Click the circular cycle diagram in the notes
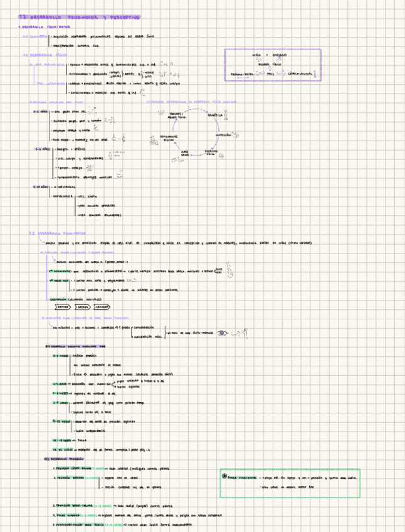This screenshot has width=405, height=532. (x=195, y=132)
